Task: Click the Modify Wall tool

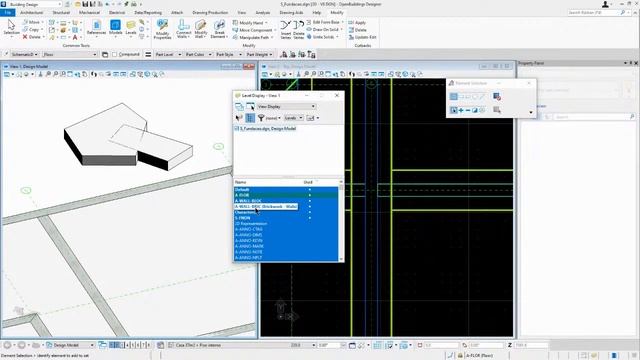Action: point(200,29)
